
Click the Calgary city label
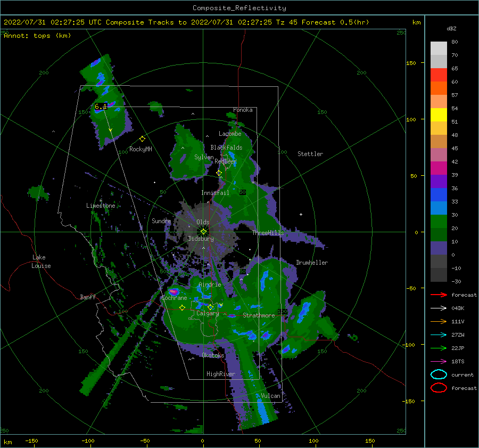click(x=208, y=313)
